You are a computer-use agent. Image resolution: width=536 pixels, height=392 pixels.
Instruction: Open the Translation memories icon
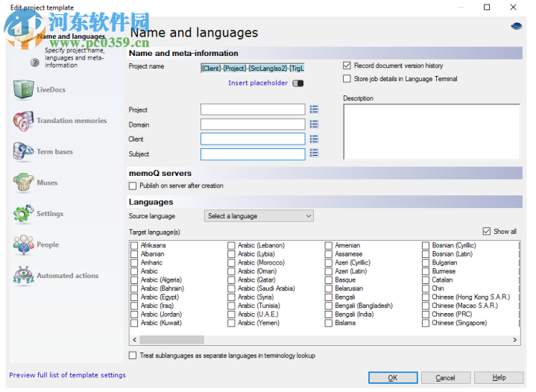[23, 121]
